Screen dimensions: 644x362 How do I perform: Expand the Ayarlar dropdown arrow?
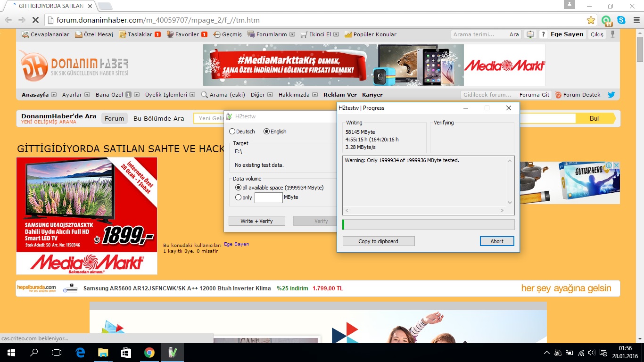tap(87, 95)
